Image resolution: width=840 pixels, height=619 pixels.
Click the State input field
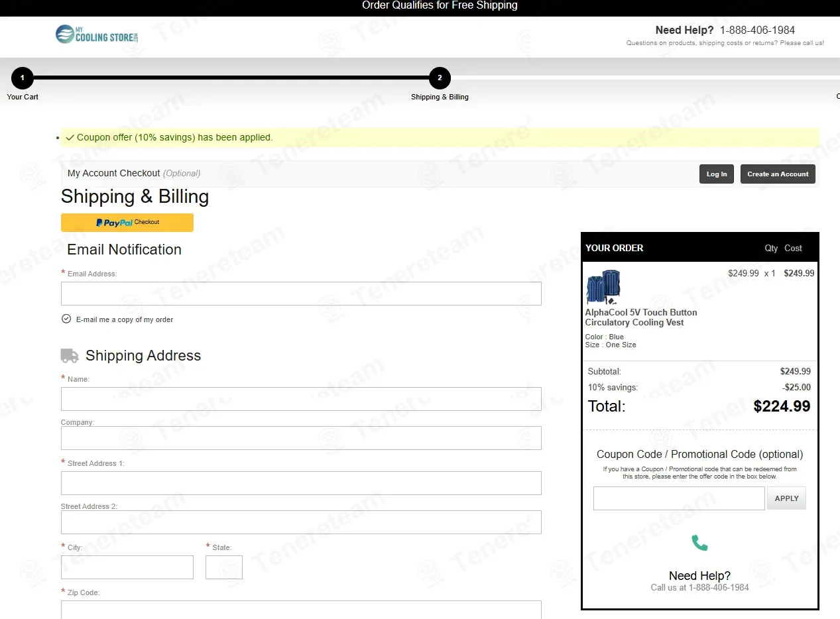point(224,567)
